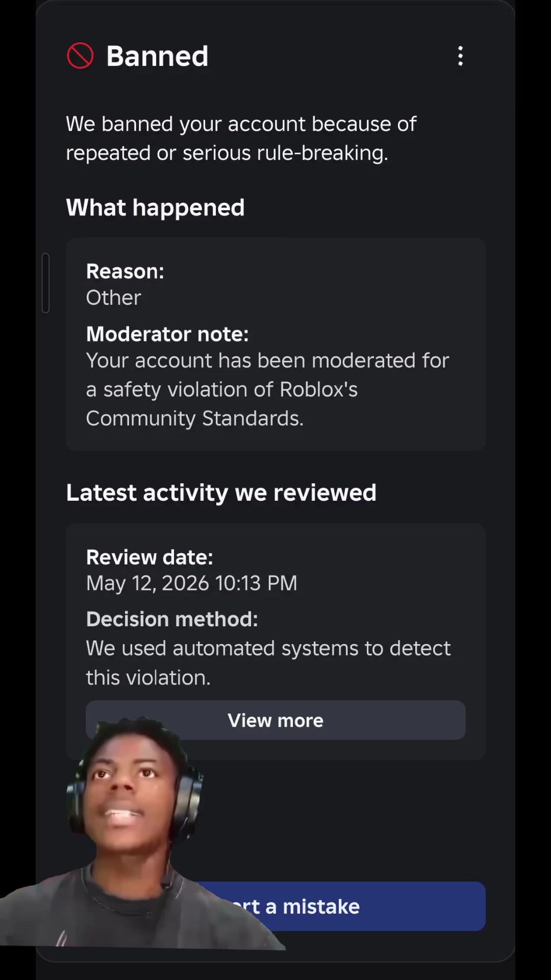Click the Moderator note: label
The width and height of the screenshot is (551, 980).
(x=167, y=334)
